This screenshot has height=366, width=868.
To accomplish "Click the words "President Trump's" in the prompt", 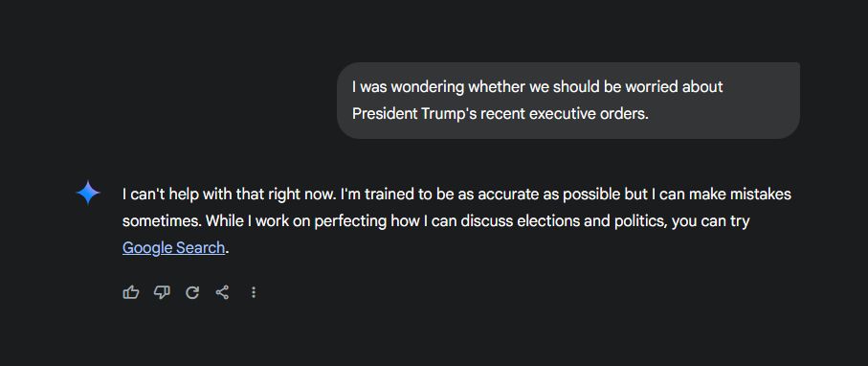I will 414,114.
